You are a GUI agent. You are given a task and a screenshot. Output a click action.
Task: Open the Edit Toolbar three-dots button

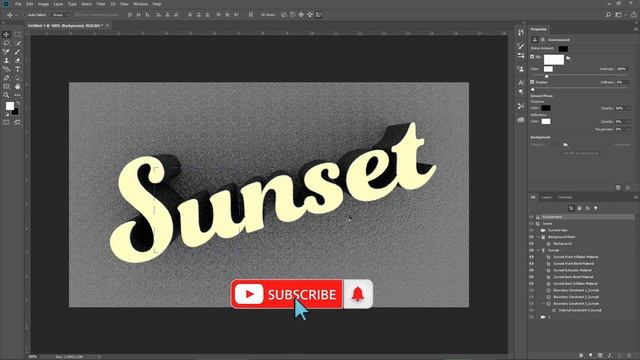(x=18, y=95)
